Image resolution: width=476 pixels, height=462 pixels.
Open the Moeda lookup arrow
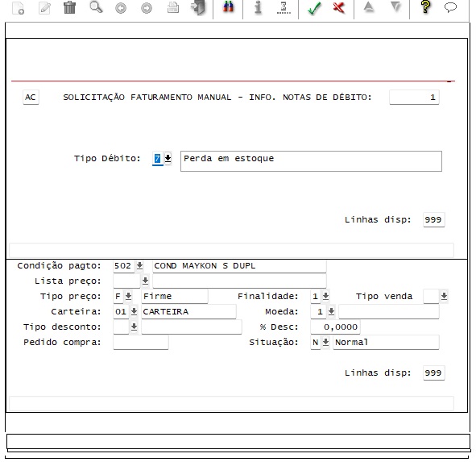tap(331, 311)
